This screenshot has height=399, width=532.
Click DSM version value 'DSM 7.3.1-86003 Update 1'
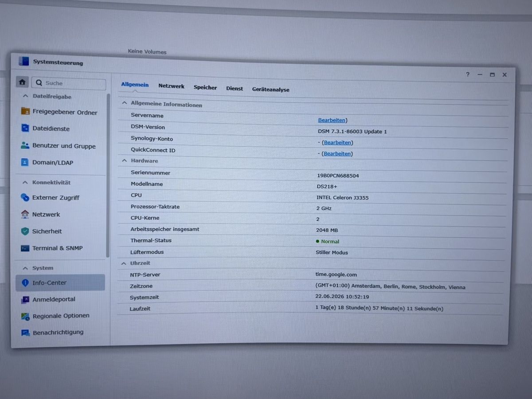click(x=352, y=132)
